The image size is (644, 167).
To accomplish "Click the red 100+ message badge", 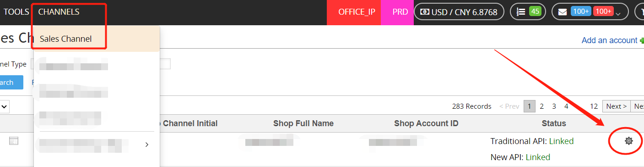I will (603, 11).
